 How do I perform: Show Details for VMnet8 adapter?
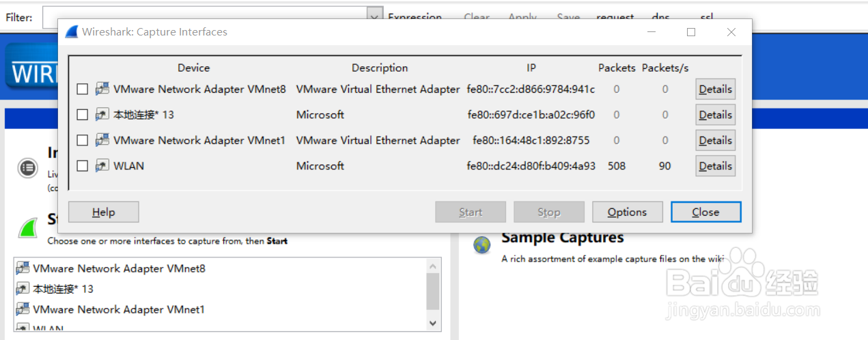715,89
